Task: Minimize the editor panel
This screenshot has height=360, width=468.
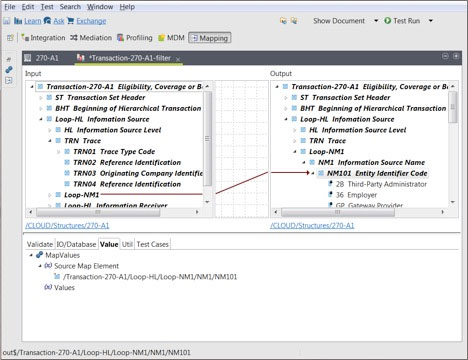Action: point(445,56)
